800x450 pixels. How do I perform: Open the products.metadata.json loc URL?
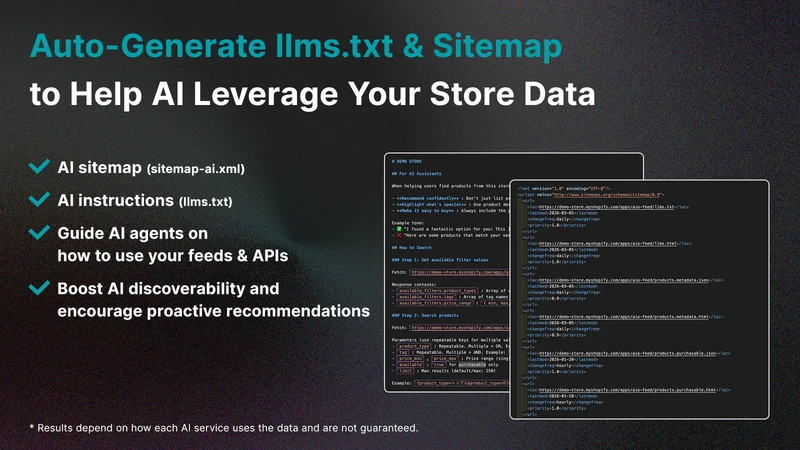(624, 280)
